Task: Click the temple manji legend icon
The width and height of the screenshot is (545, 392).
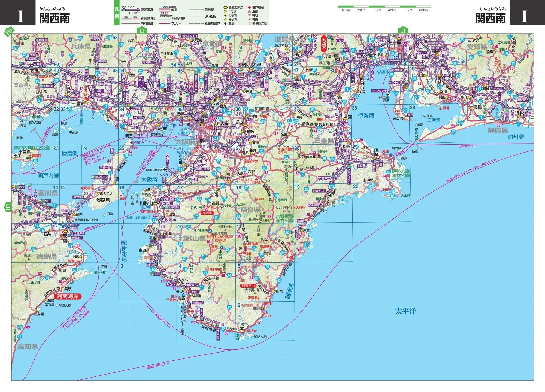Action: coord(249,20)
